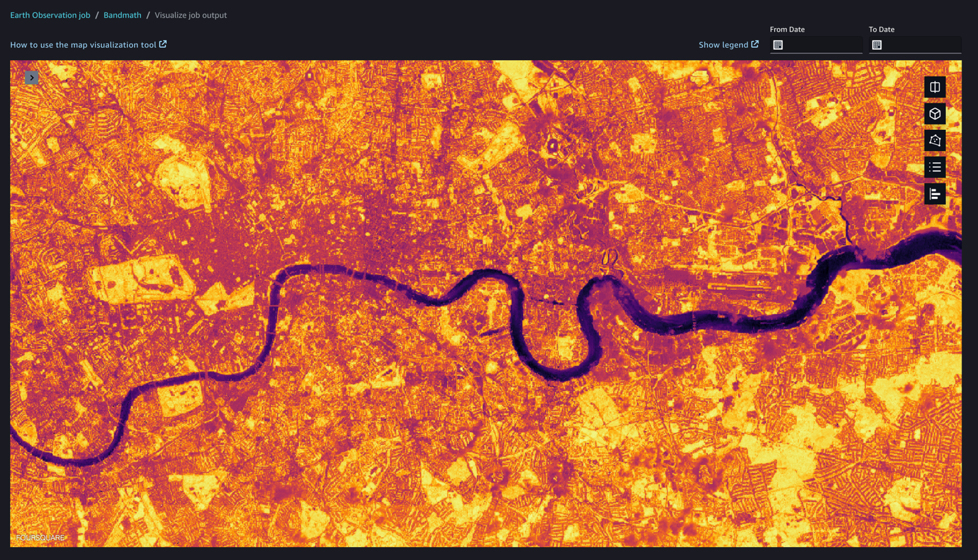Toggle the 3D map view cube
The width and height of the screenshot is (978, 560).
click(934, 114)
